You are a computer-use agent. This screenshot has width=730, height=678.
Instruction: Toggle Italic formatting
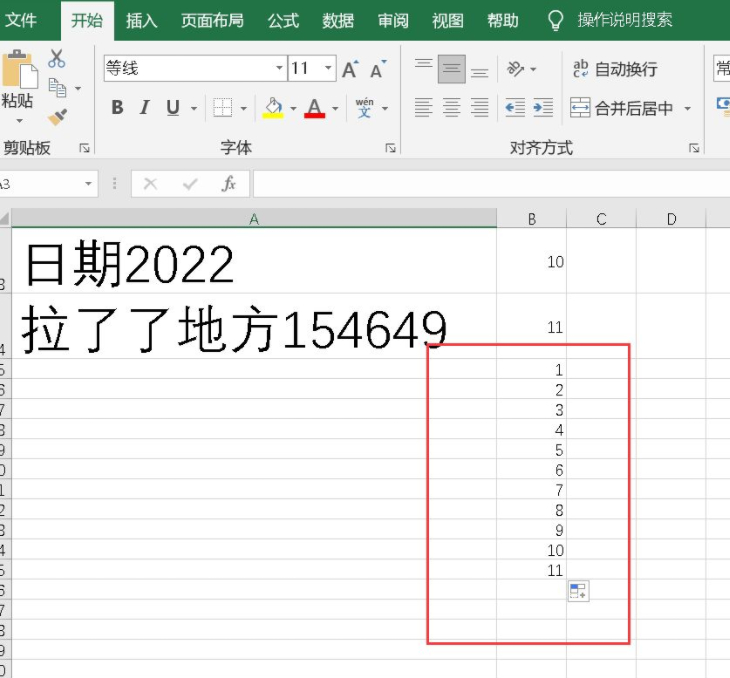pyautogui.click(x=145, y=108)
